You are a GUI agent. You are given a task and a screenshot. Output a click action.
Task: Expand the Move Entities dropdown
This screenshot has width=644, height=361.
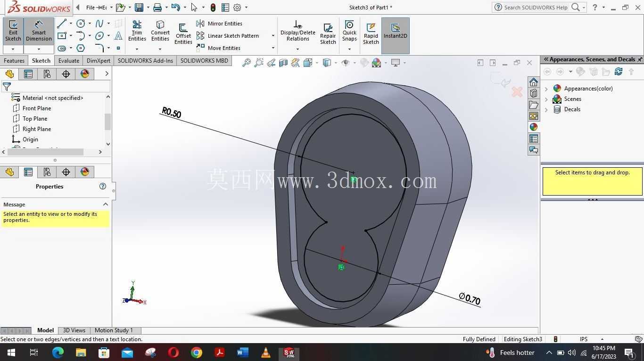click(273, 48)
